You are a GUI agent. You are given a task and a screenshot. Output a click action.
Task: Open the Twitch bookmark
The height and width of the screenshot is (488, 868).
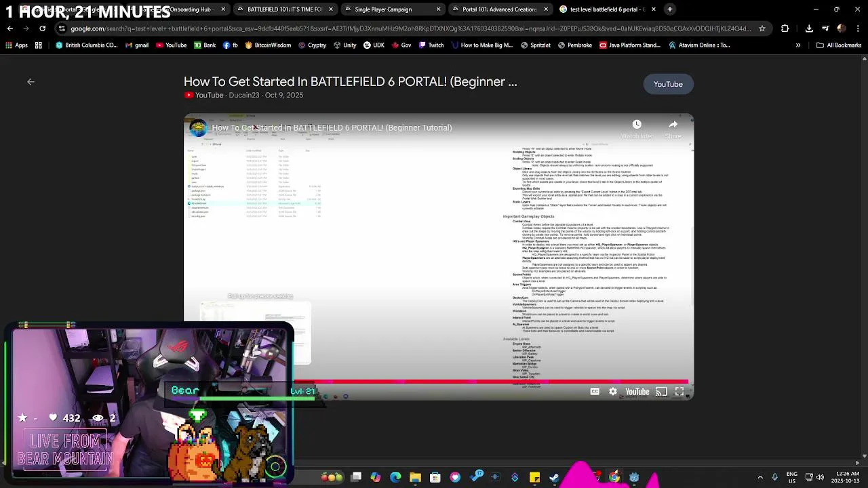(x=431, y=45)
